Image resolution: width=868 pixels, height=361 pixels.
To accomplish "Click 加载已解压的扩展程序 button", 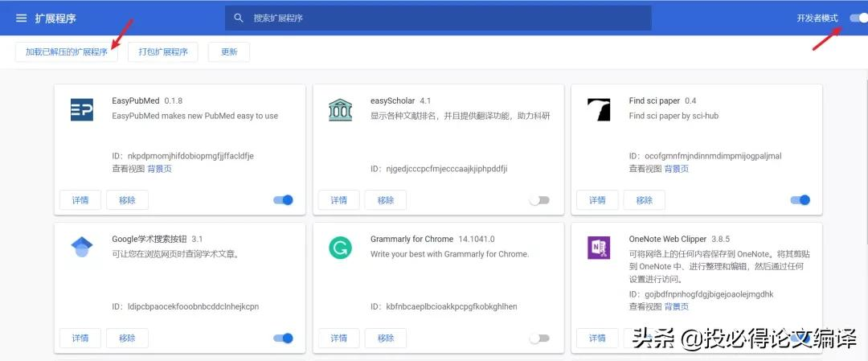I will coord(67,52).
